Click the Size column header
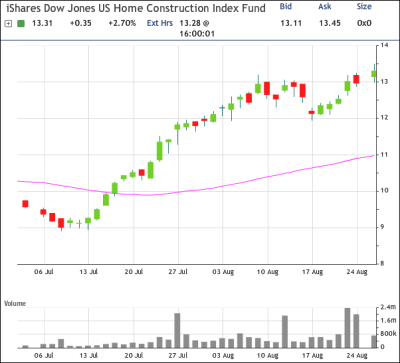 pyautogui.click(x=364, y=7)
